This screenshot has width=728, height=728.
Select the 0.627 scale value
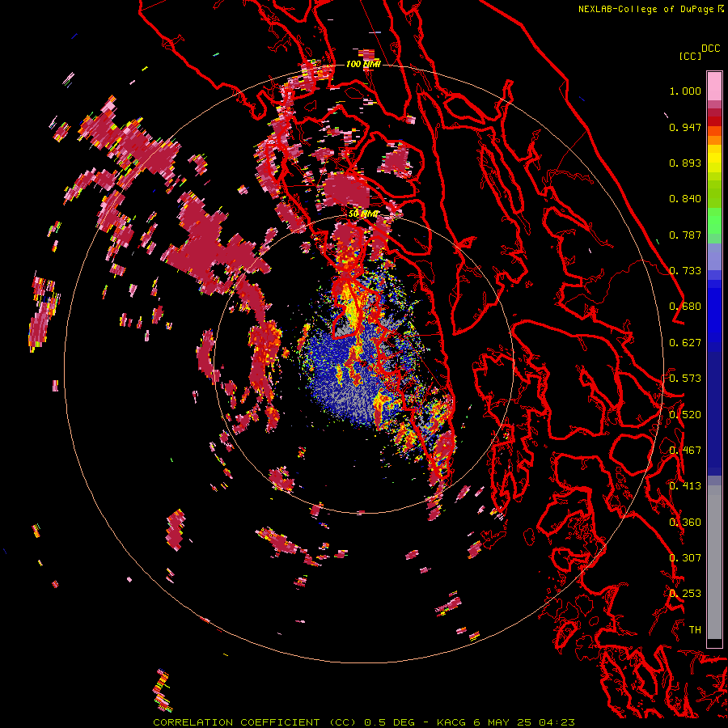tap(685, 343)
